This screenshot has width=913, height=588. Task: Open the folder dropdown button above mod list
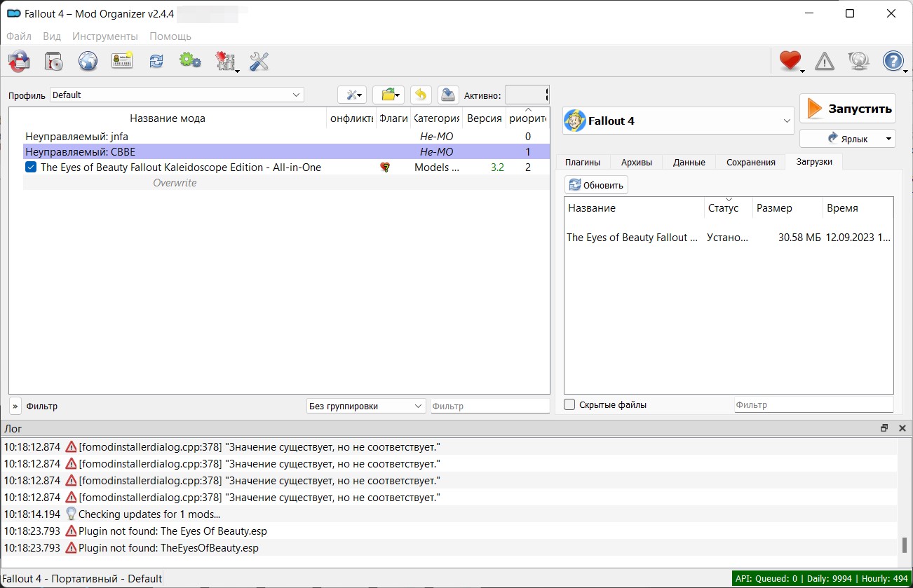(388, 95)
